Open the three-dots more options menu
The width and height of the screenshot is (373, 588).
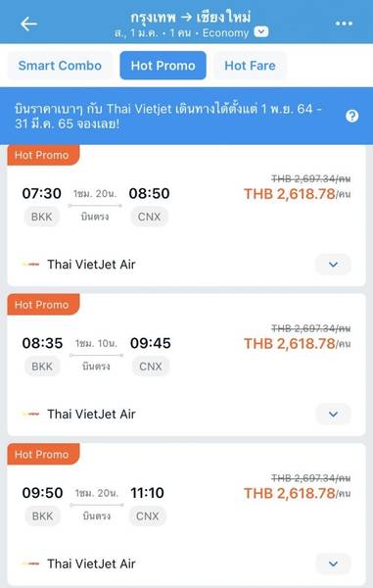(x=344, y=24)
